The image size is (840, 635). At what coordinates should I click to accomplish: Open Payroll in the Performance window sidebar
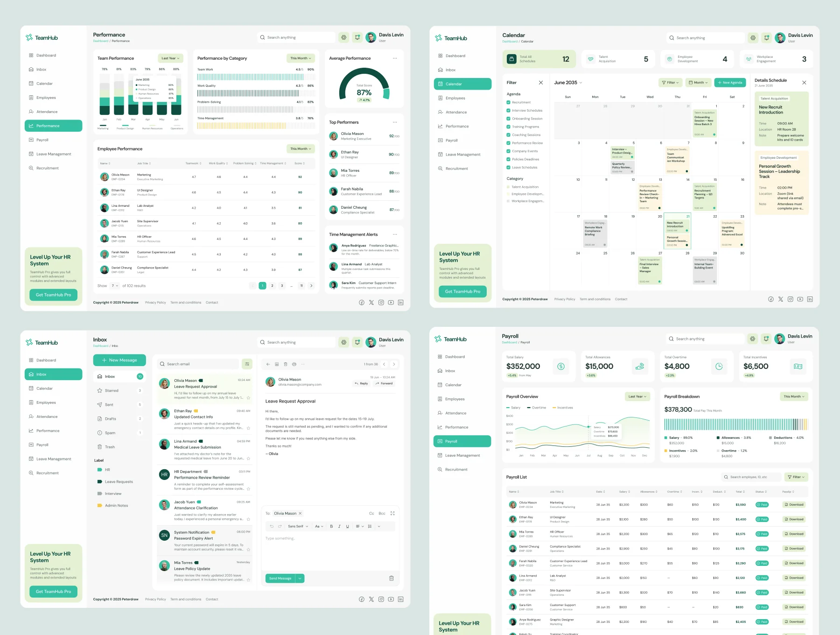pos(53,140)
